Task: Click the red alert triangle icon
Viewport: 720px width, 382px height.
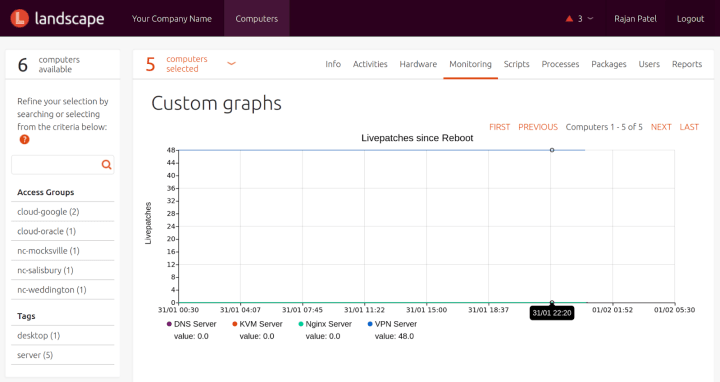Action: click(569, 18)
